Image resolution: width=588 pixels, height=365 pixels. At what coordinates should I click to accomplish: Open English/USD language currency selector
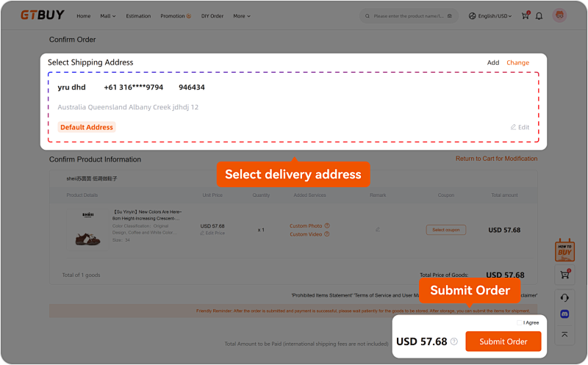tap(490, 16)
